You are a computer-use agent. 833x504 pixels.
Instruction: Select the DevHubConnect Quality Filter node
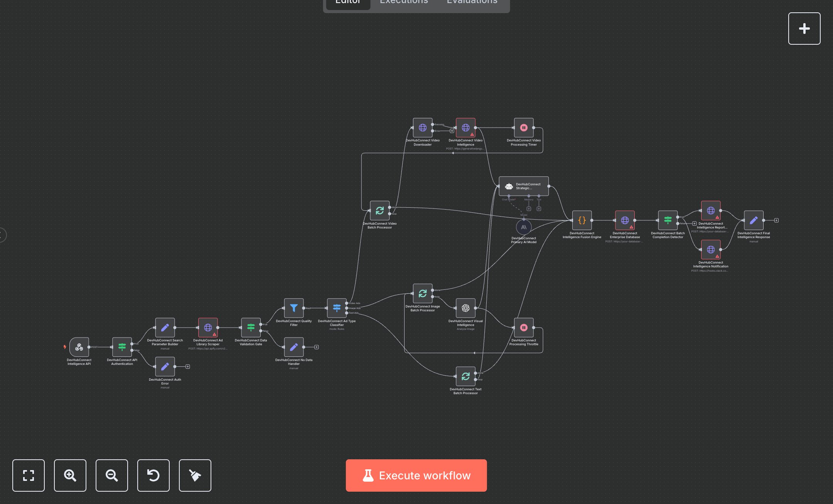(x=293, y=308)
